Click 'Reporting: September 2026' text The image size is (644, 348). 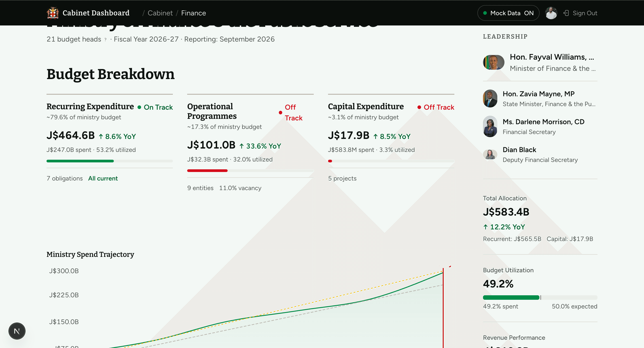(x=229, y=39)
